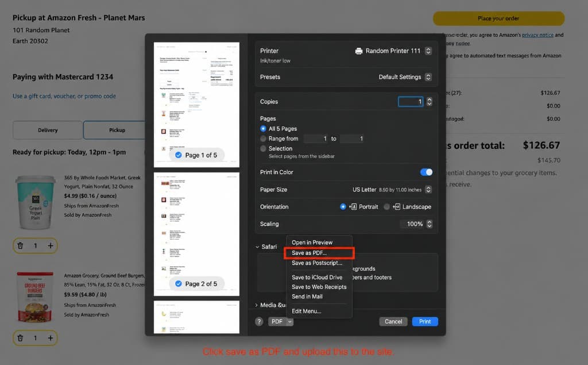Increase quantity of Greek Yogurt with plus

click(51, 245)
